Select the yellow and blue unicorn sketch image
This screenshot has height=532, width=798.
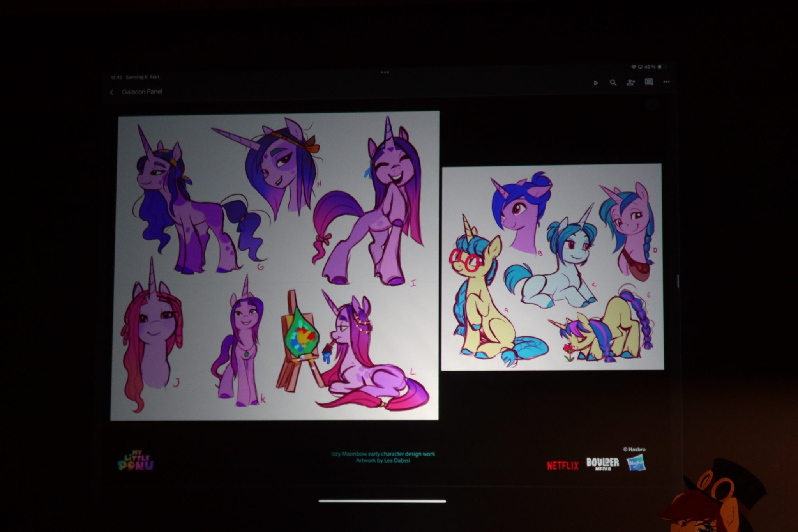pos(553,267)
